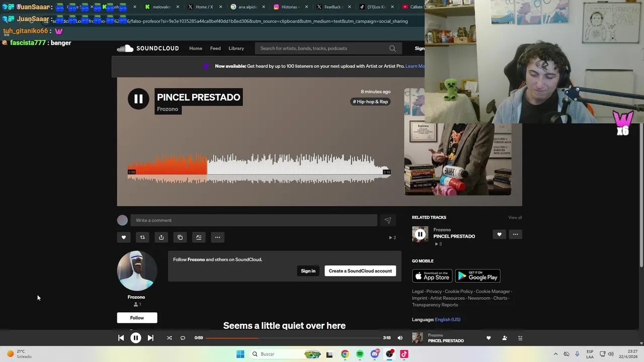
Task: Seek on the bottom player progress bar
Action: point(293,338)
